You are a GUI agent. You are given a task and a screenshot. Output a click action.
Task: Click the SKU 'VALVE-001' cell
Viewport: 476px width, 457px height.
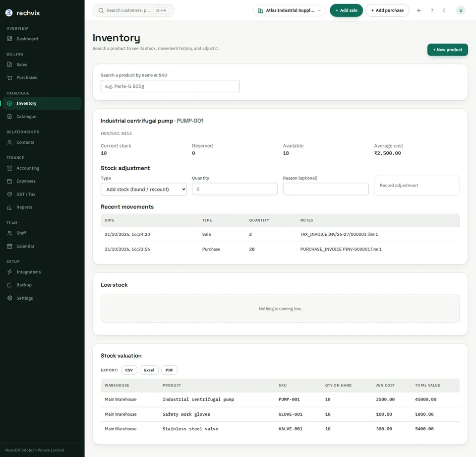click(290, 429)
